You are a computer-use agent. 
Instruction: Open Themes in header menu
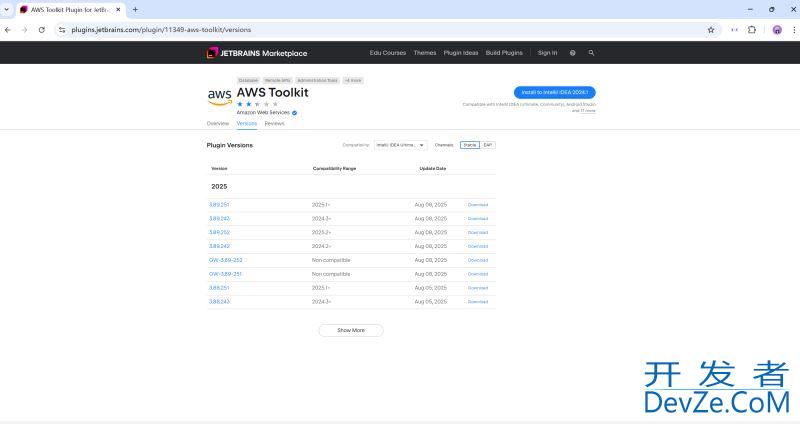[425, 53]
